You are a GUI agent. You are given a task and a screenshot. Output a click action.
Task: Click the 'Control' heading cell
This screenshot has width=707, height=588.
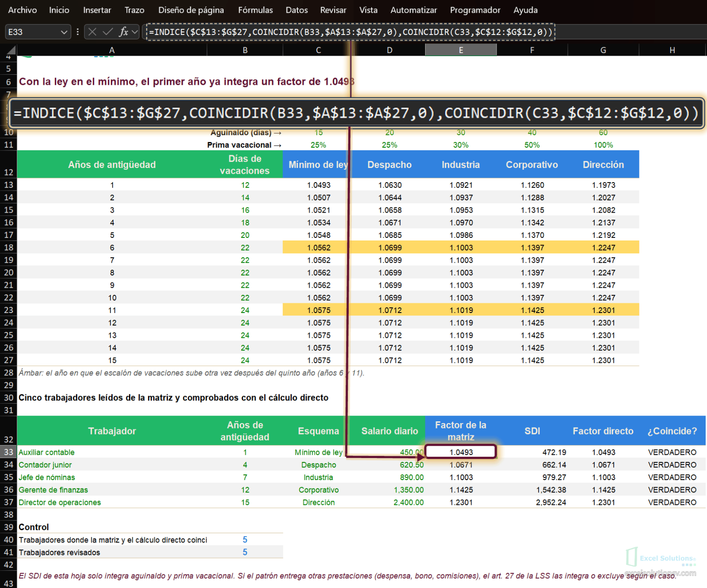point(112,527)
